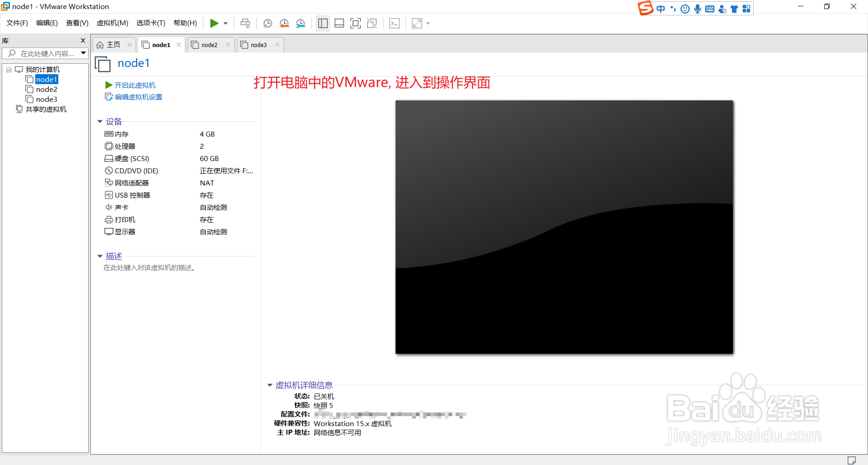Switch to the node2 tab

pyautogui.click(x=210, y=44)
